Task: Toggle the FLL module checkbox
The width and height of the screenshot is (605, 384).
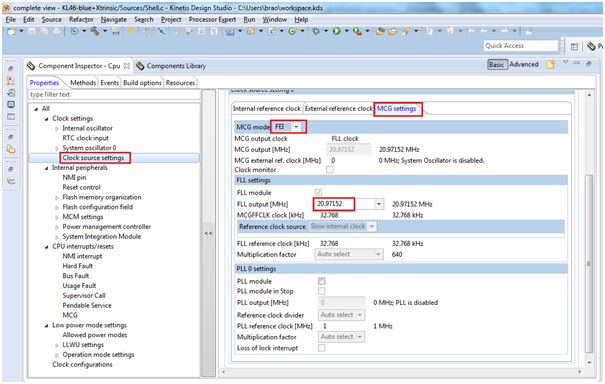Action: [318, 192]
